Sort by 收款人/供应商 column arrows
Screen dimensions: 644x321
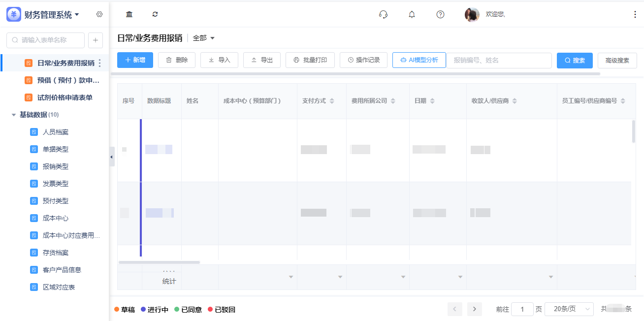point(515,101)
